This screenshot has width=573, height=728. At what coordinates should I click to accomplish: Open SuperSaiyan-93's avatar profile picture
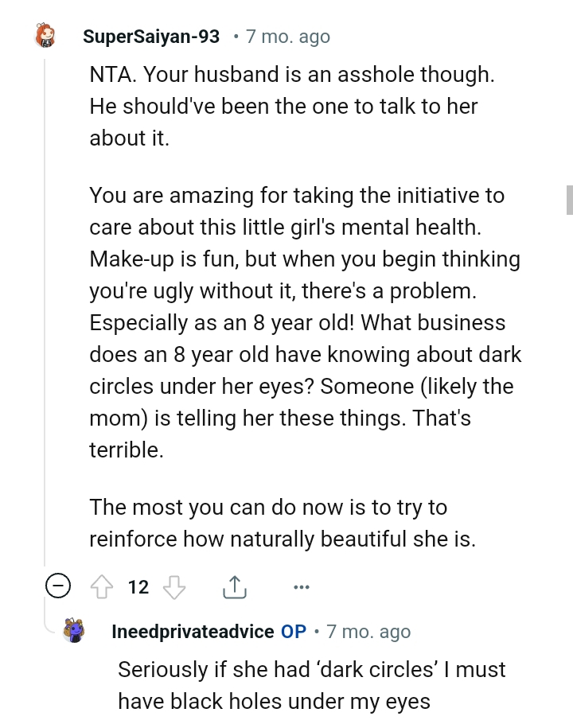pyautogui.click(x=46, y=37)
